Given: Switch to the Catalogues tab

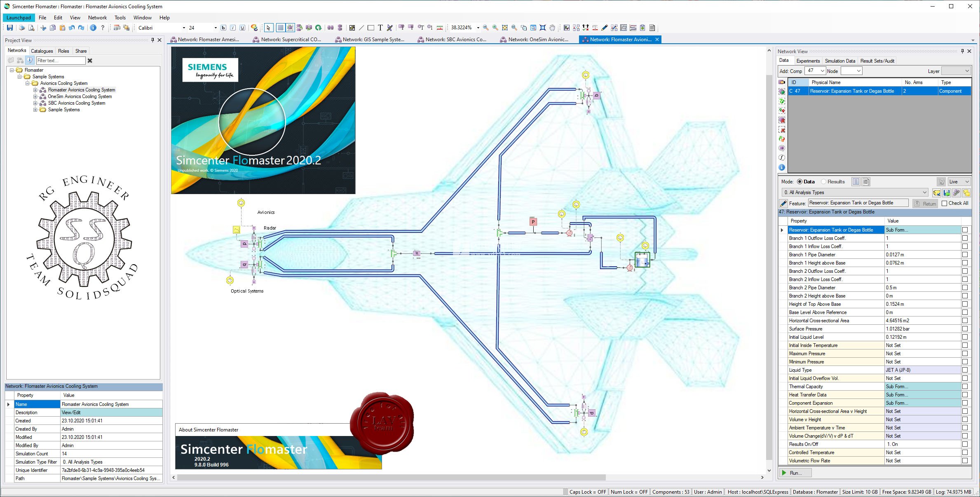Looking at the screenshot, I should click(42, 51).
